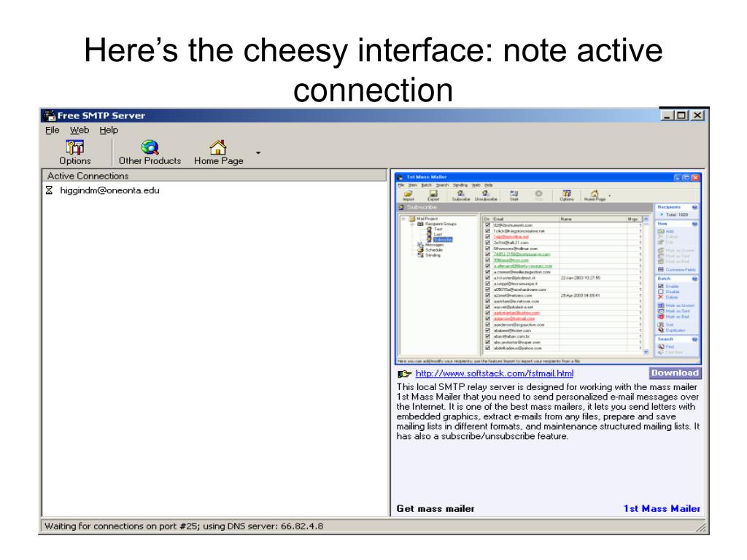747x560 pixels.
Task: Open the softstack.com/fstmail.html link
Action: (x=495, y=374)
